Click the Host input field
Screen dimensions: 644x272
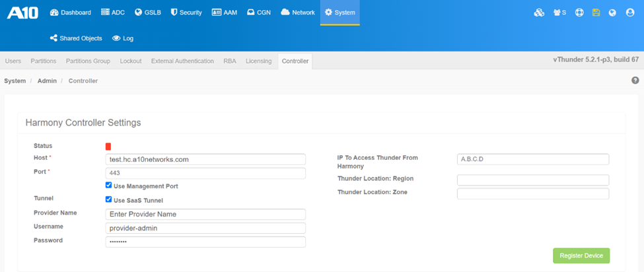[205, 159]
